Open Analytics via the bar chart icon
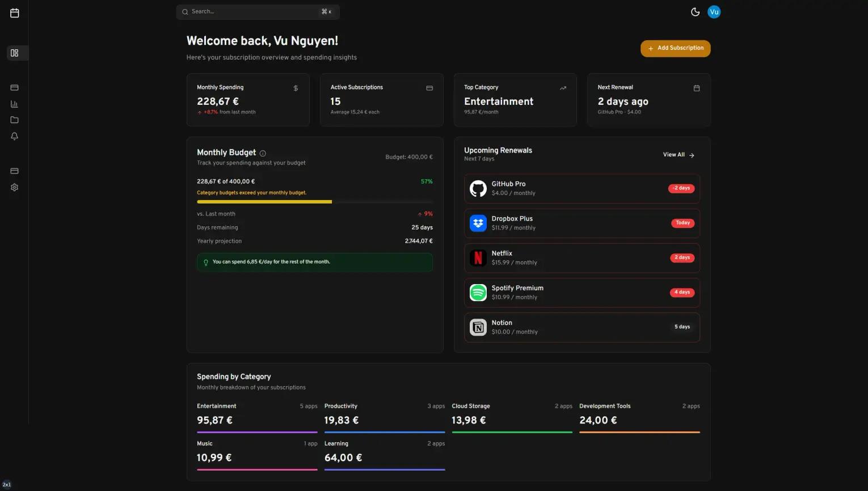The image size is (868, 491). pos(14,104)
